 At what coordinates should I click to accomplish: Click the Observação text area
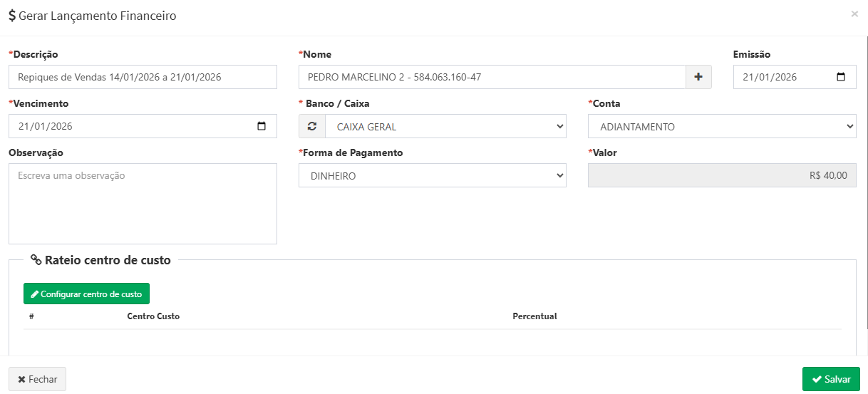pyautogui.click(x=143, y=204)
